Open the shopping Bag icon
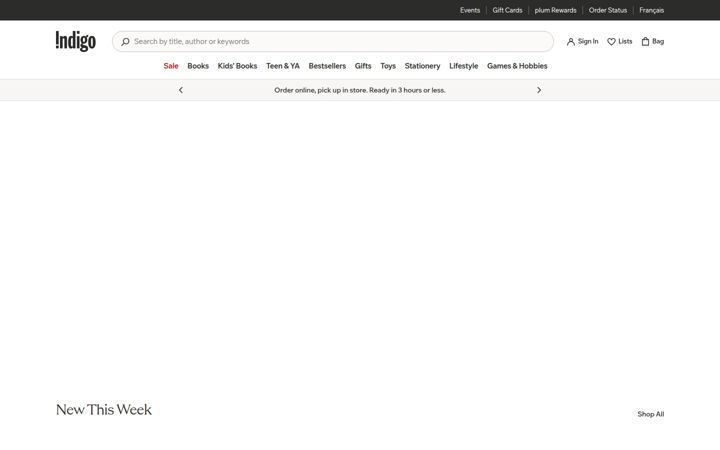720x450 pixels. tap(645, 41)
